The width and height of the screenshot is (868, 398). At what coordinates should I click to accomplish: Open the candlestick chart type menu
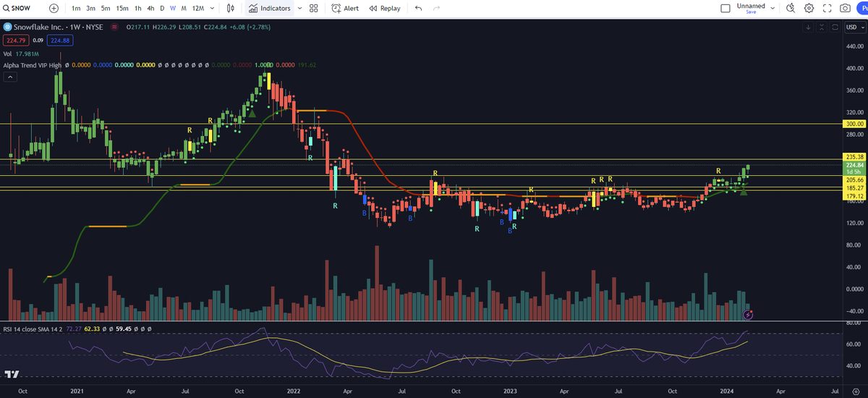pos(231,8)
